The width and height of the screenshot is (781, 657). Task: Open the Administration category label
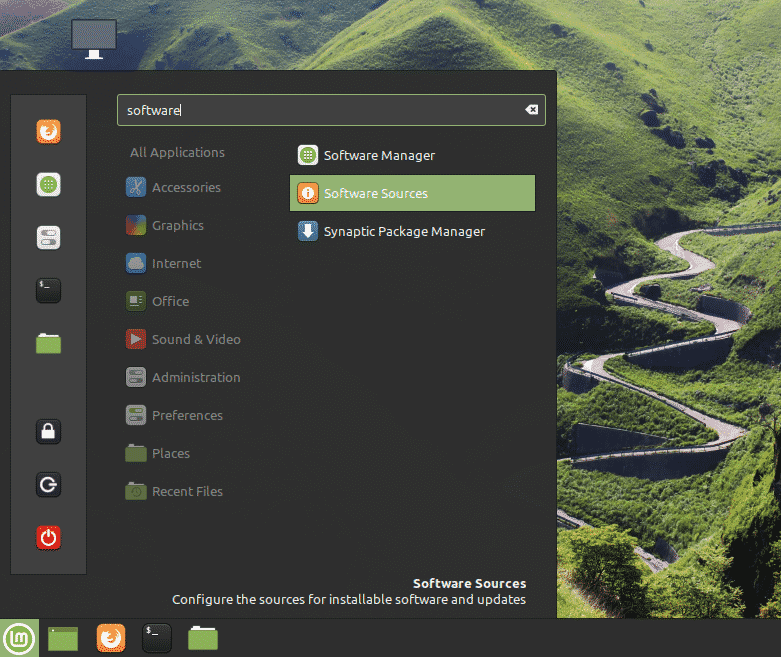(196, 378)
